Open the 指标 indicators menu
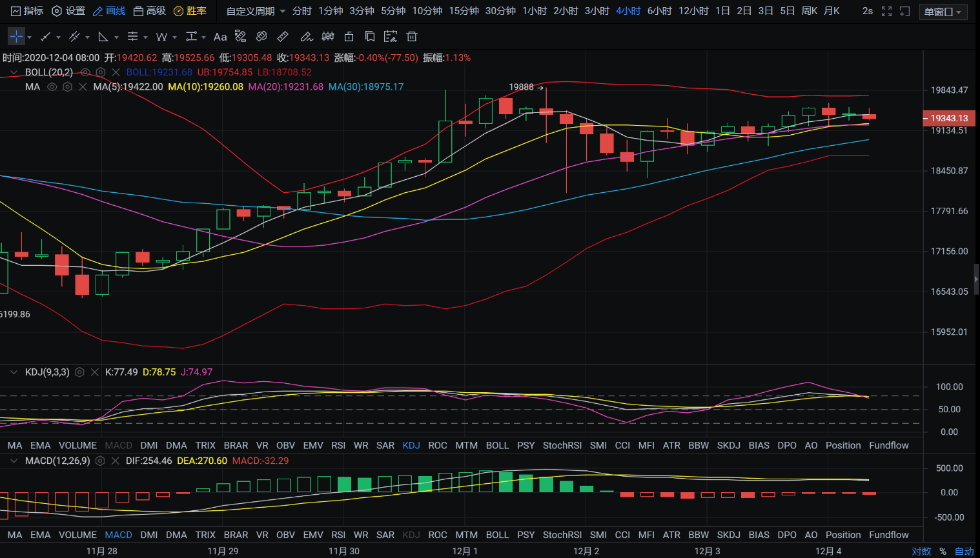 pos(27,11)
